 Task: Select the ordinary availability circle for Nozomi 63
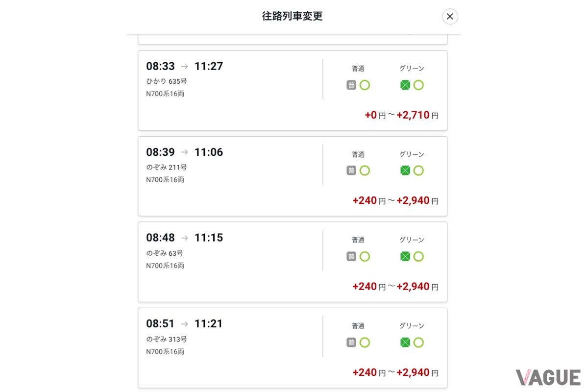pyautogui.click(x=365, y=256)
